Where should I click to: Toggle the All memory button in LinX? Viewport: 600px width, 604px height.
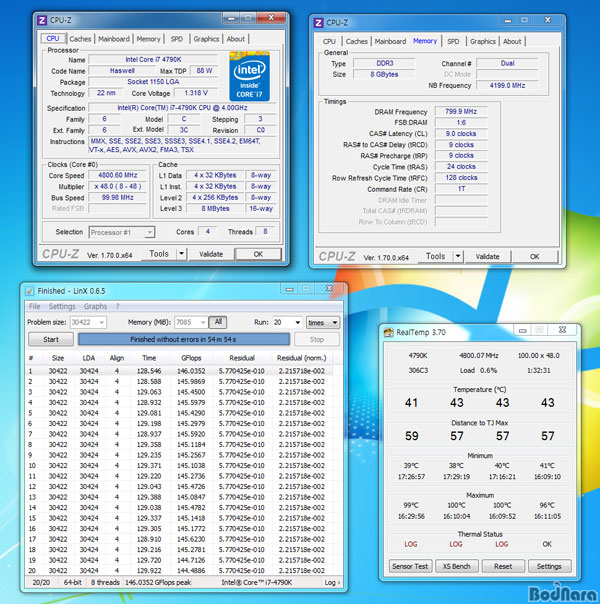[217, 323]
